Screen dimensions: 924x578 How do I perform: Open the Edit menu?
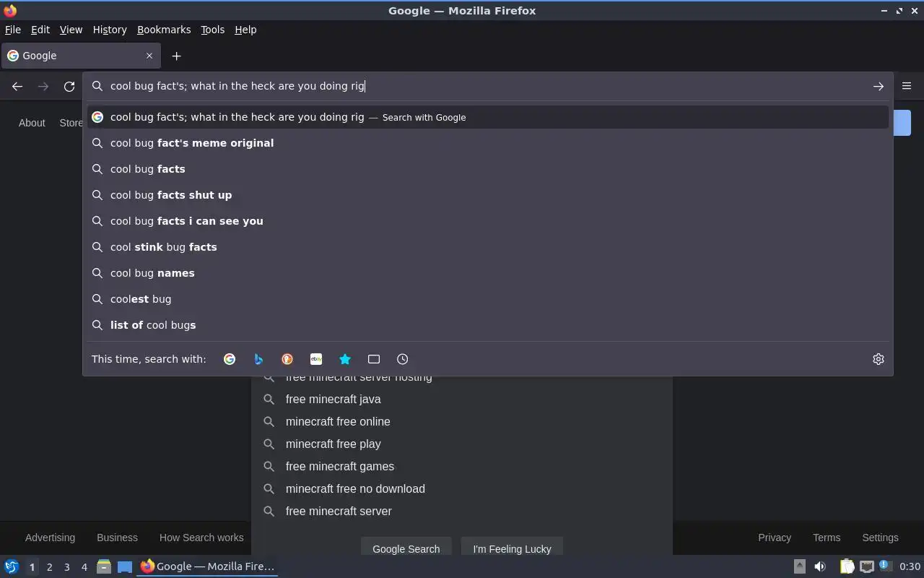[x=40, y=30]
